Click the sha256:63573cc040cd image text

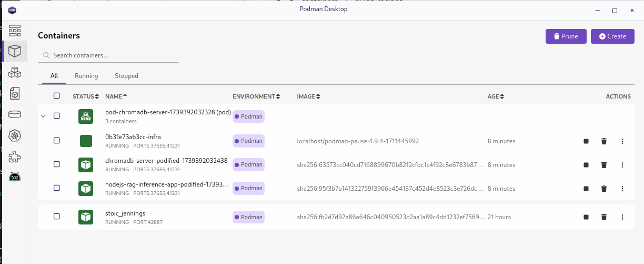[x=390, y=165]
